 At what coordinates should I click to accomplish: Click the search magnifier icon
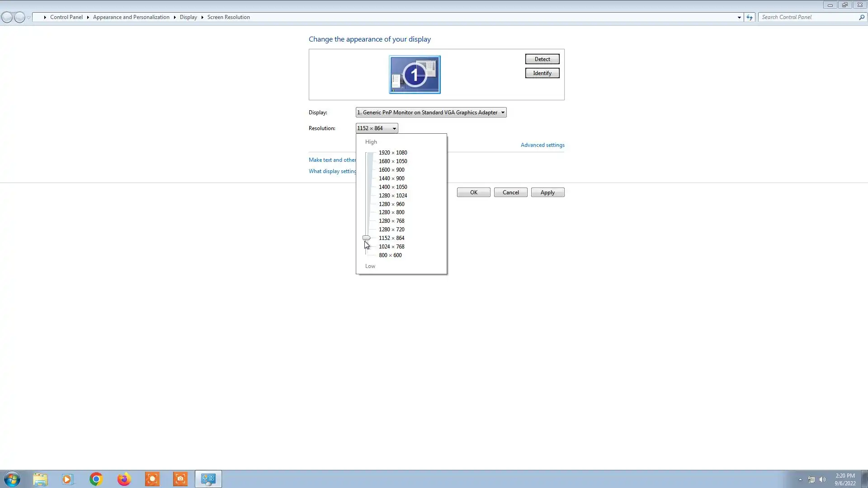tap(862, 17)
